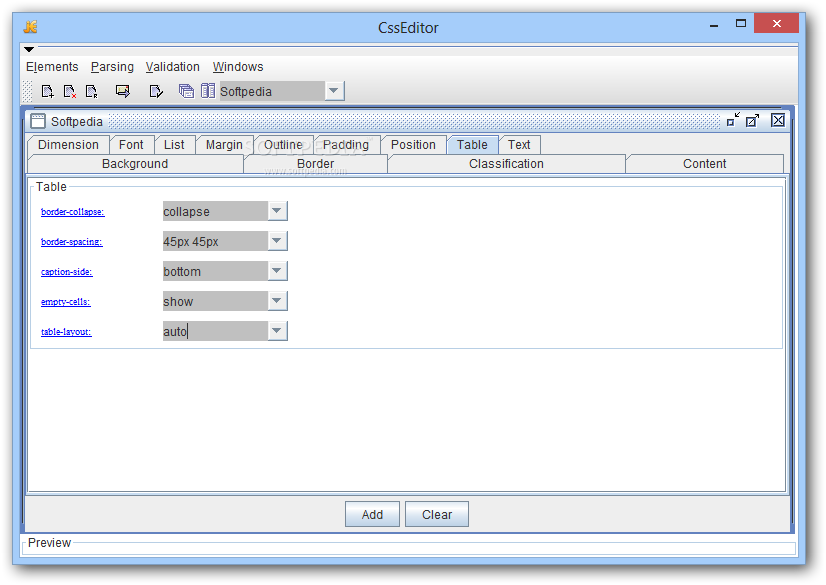Select the Table tab
Screen dimensions: 826x585
point(473,145)
